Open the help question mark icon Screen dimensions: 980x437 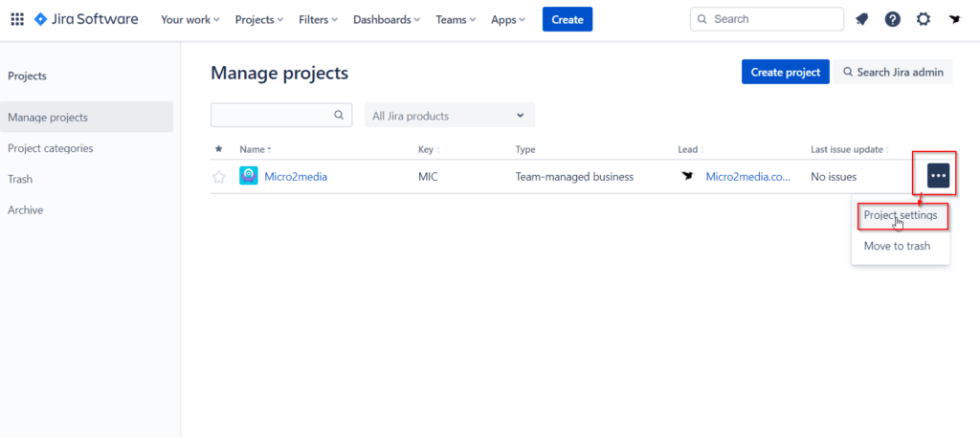click(893, 19)
